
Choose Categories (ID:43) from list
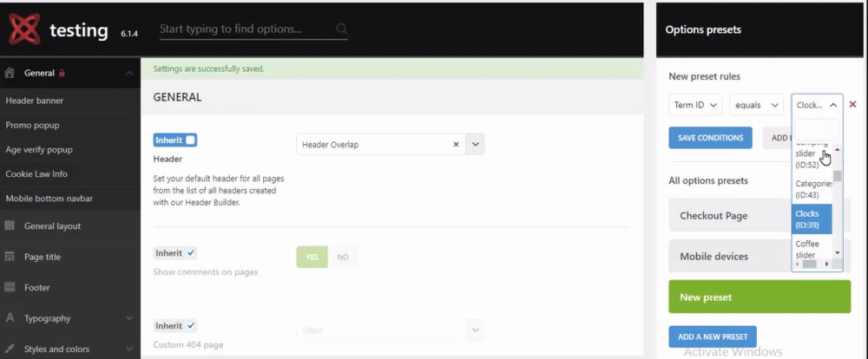[x=812, y=189]
